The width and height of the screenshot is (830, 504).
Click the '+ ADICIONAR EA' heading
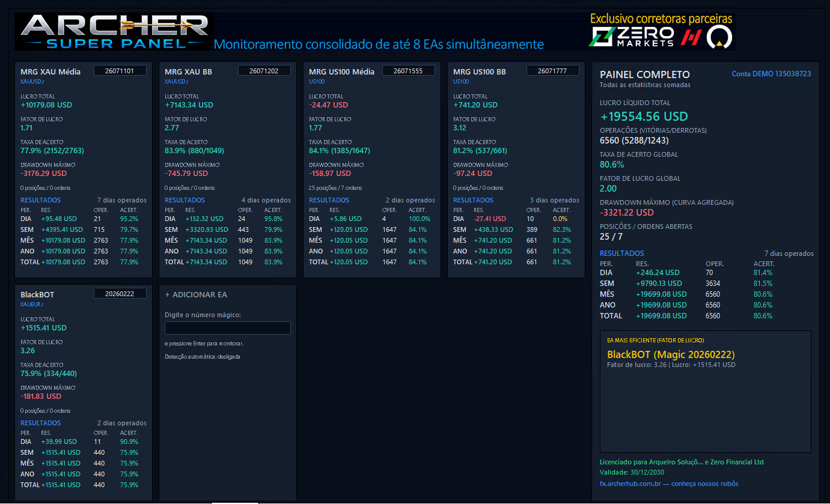tap(196, 295)
